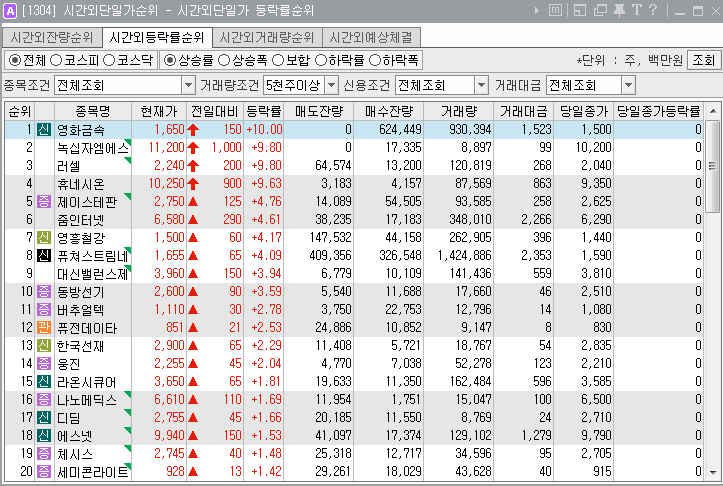723x486 pixels.
Task: Click the up arrow icon in 영화금속 row
Action: [x=193, y=130]
